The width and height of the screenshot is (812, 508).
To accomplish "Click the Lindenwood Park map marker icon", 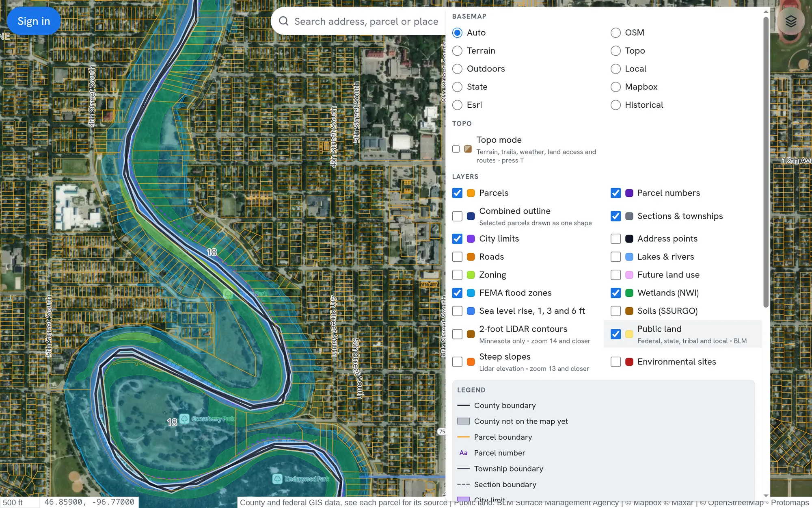I will (x=277, y=479).
